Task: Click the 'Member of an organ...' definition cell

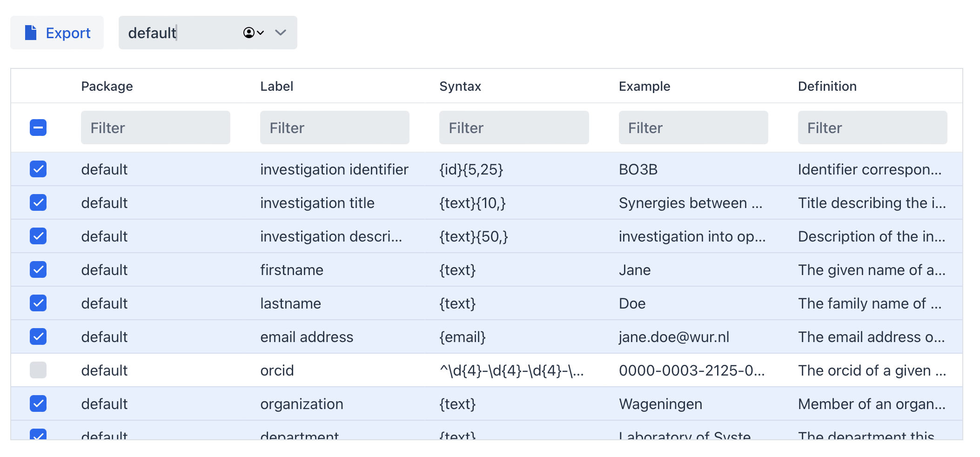Action: point(872,404)
